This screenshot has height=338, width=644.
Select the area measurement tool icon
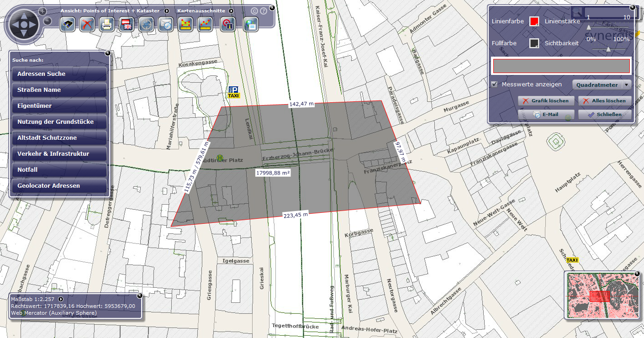pyautogui.click(x=185, y=24)
